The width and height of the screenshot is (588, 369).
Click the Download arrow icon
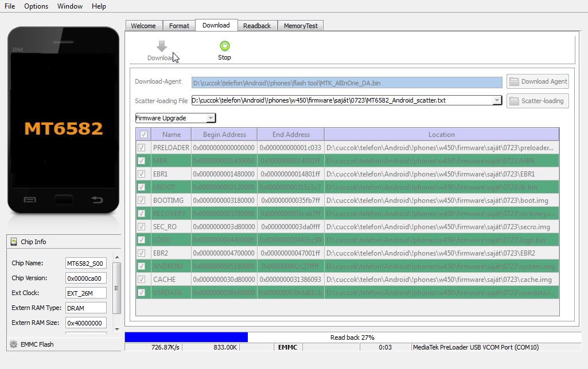tap(162, 46)
